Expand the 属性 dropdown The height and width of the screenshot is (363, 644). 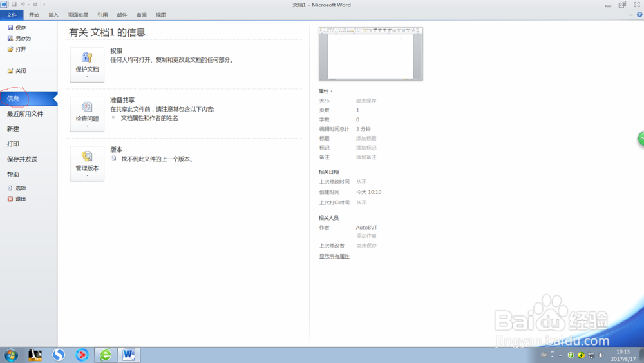tap(326, 92)
